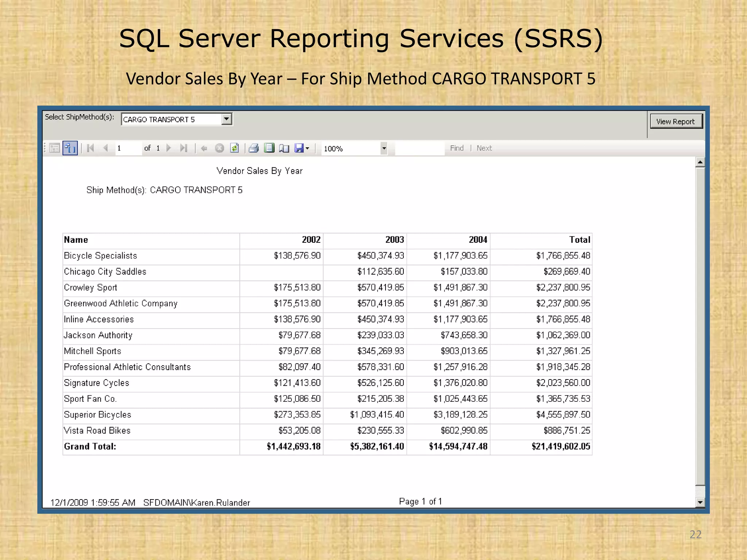Click the 2003 column header
This screenshot has width=747, height=560.
pos(395,240)
